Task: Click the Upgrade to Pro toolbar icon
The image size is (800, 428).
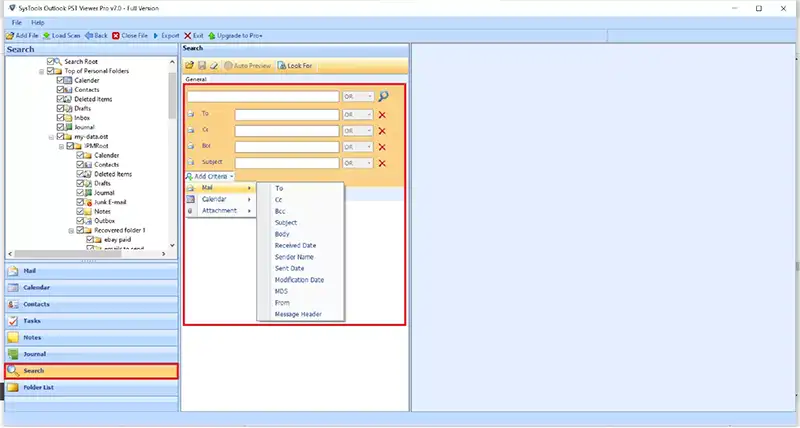Action: click(x=212, y=36)
